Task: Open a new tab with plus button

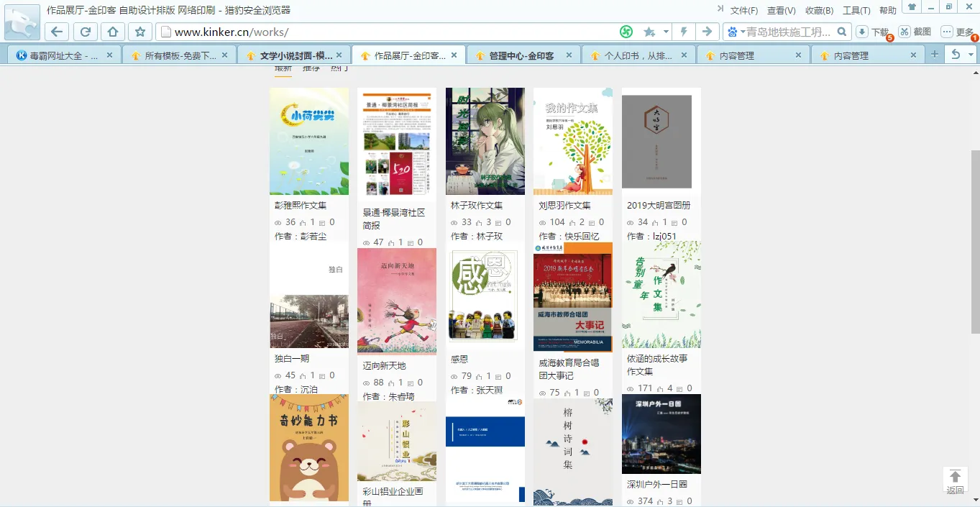Action: pos(934,55)
